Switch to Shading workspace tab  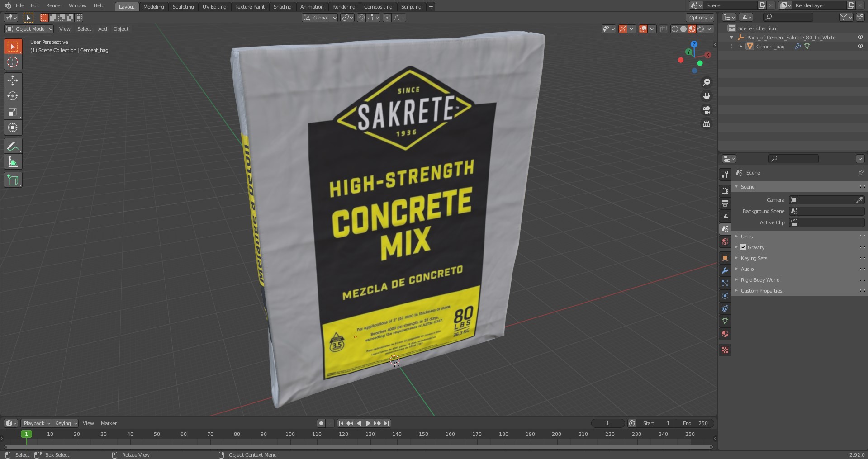[282, 6]
